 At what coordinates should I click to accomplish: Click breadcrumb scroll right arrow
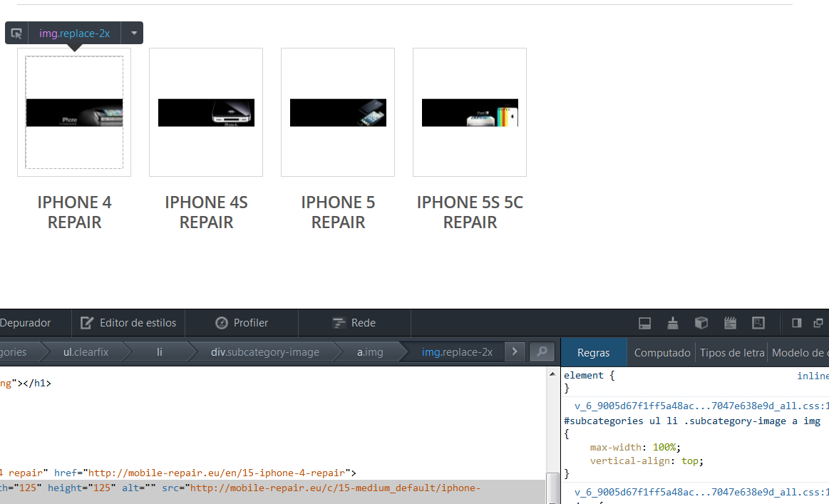515,352
